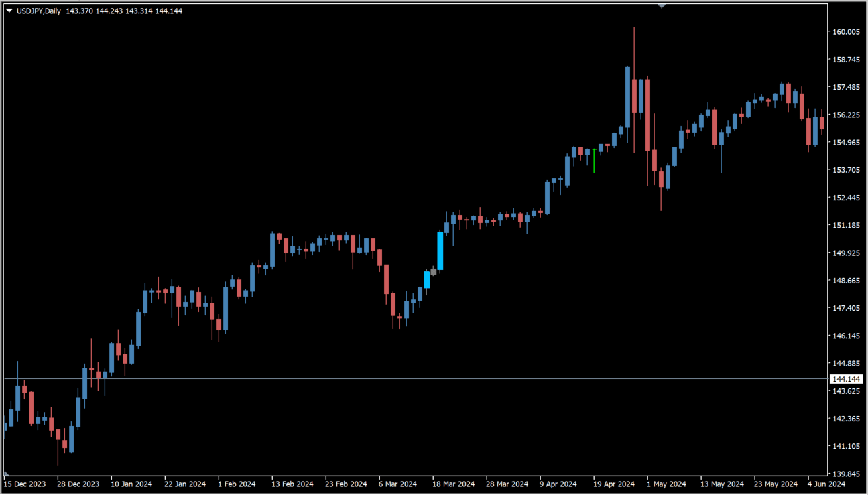Click the 9 Apr 2024 date label
The image size is (868, 495).
click(558, 484)
